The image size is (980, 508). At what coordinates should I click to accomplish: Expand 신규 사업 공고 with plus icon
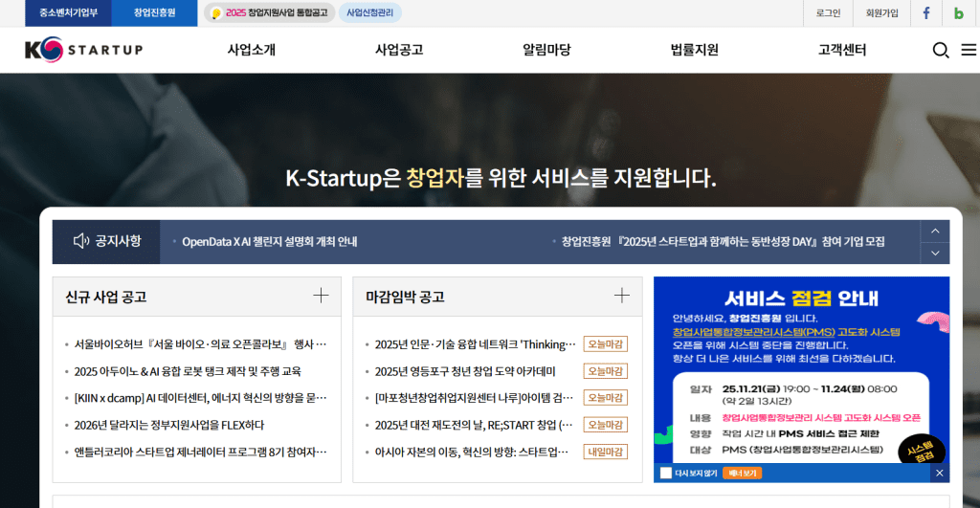pyautogui.click(x=321, y=296)
